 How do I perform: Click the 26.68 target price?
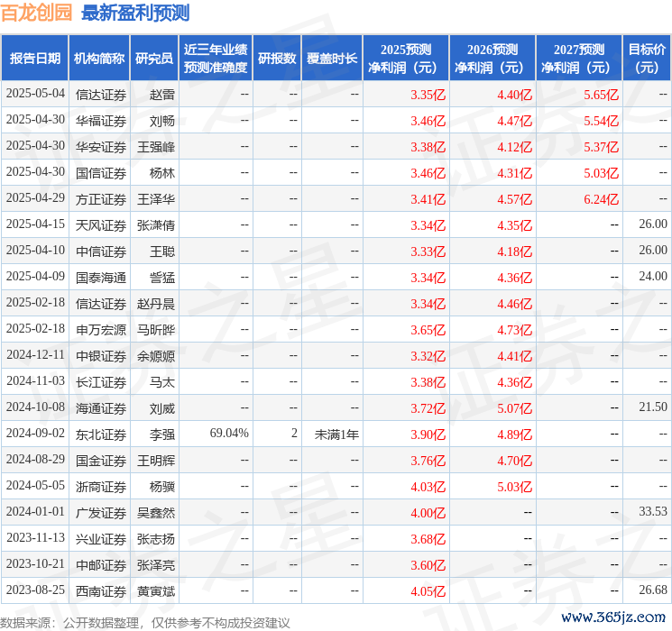653,590
